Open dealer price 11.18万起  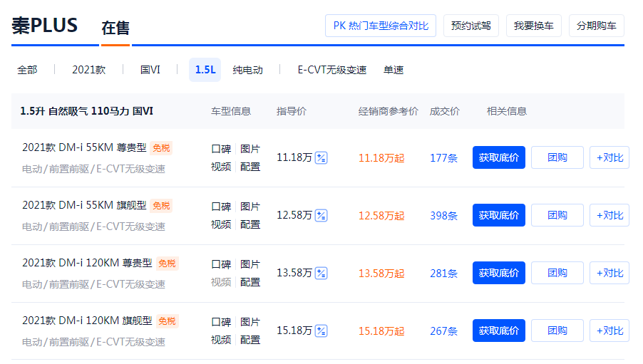coord(381,158)
